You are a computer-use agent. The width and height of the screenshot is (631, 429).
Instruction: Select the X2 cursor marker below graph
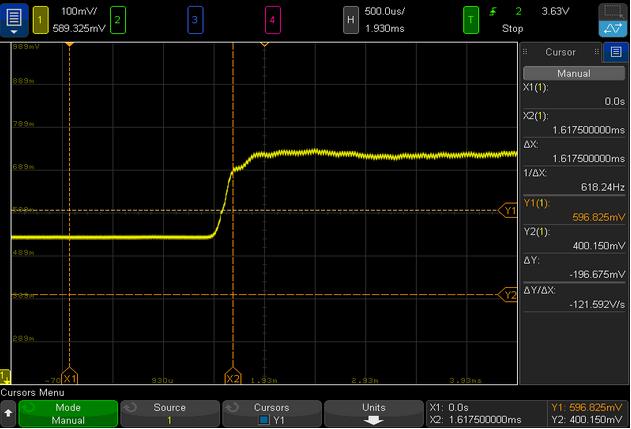click(233, 379)
